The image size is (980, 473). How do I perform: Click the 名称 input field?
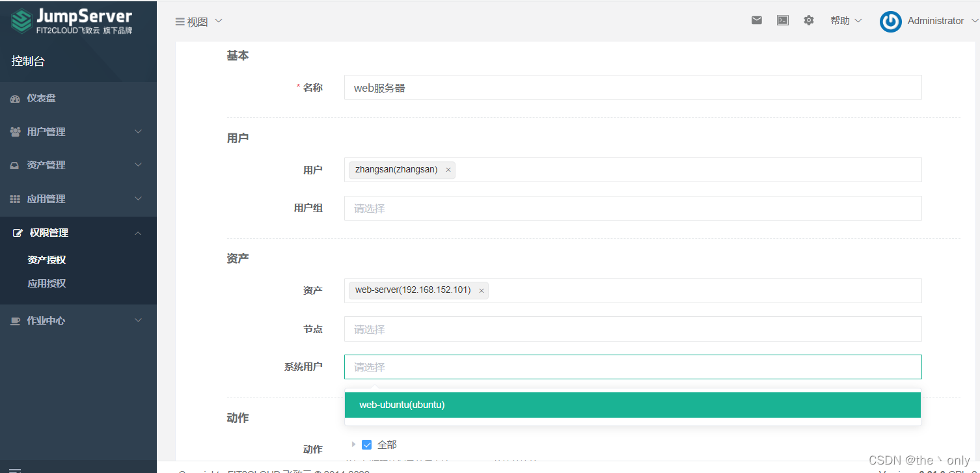pyautogui.click(x=633, y=87)
